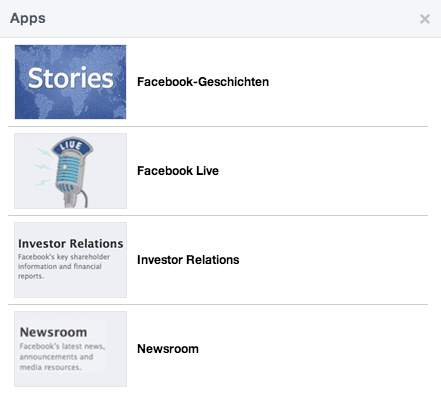This screenshot has width=441, height=393.
Task: Click bold Newsroom heading inside thumbnail
Action: pos(53,332)
